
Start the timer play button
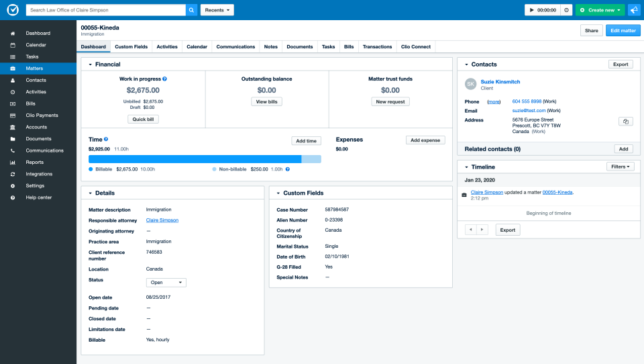click(x=531, y=10)
